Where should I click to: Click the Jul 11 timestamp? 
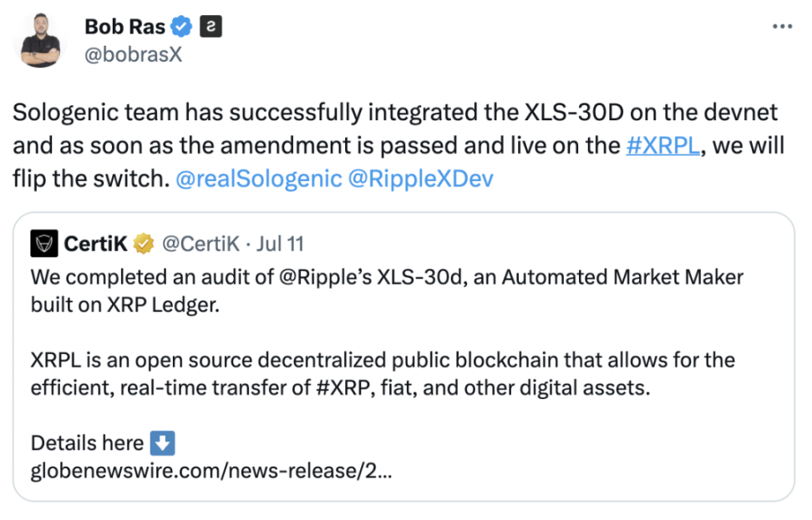pyautogui.click(x=281, y=244)
